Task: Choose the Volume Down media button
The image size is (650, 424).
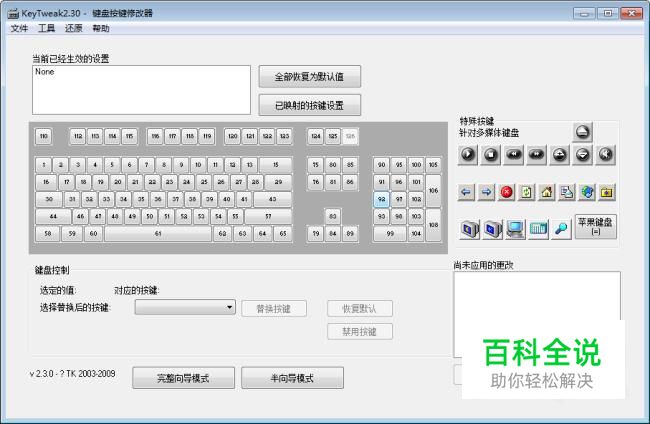Action: coord(582,155)
